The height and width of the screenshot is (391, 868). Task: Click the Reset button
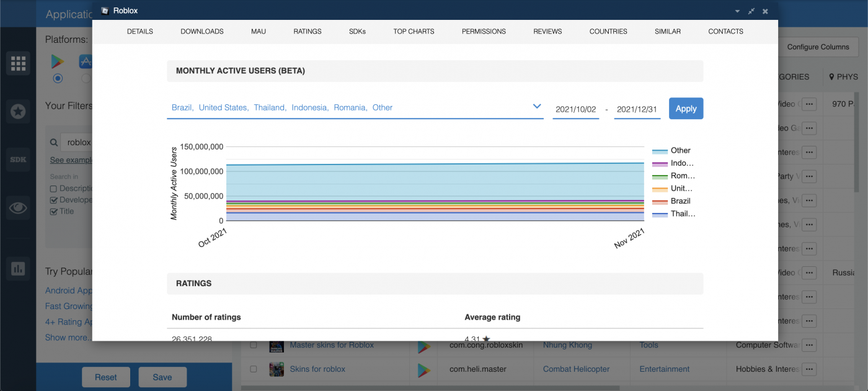point(106,377)
